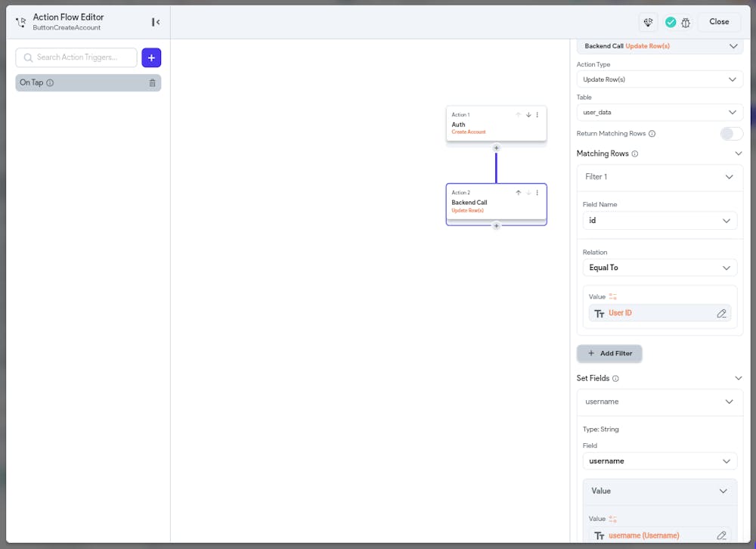Click the Type: String label
The height and width of the screenshot is (549, 756).
600,430
